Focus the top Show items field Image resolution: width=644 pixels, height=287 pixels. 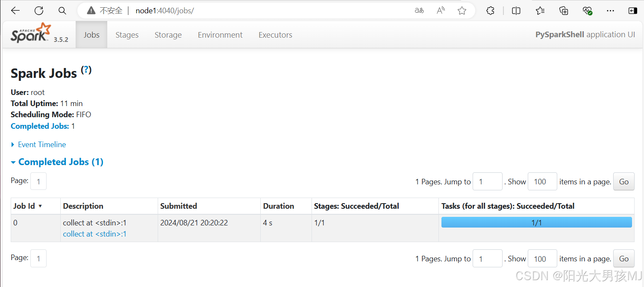pyautogui.click(x=543, y=182)
